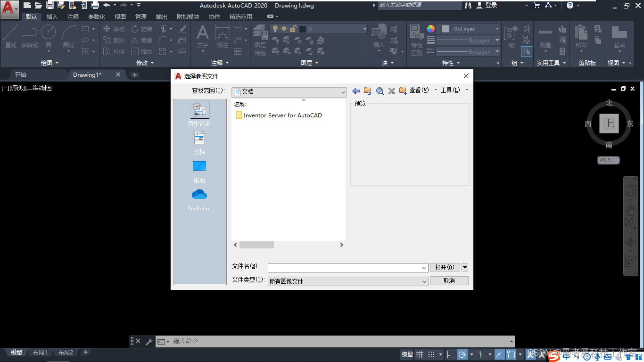Select the Polyline (多段线) tool
The image size is (644, 362).
pyautogui.click(x=30, y=36)
